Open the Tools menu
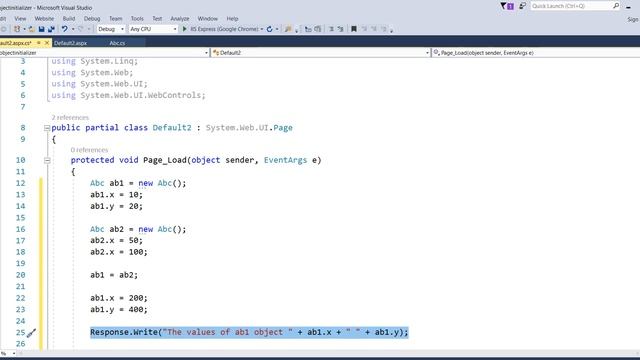The image size is (640, 360). 137,19
